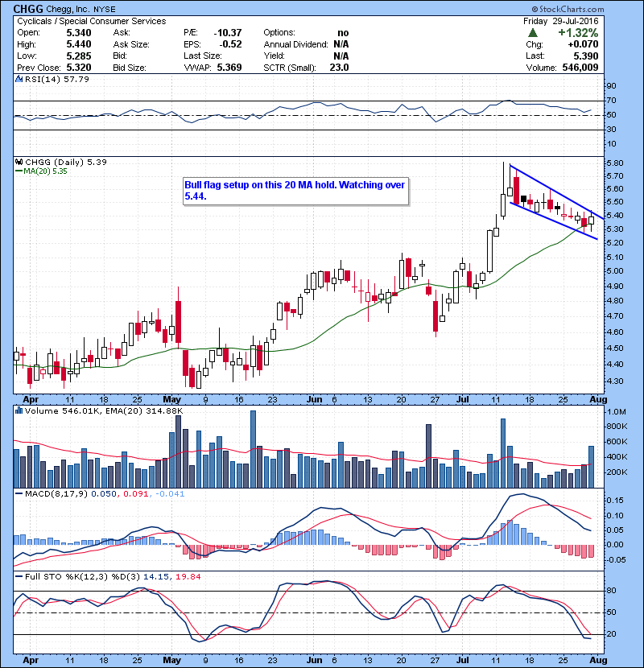
Task: Click the MACD histogram value -0.041
Action: tap(170, 494)
